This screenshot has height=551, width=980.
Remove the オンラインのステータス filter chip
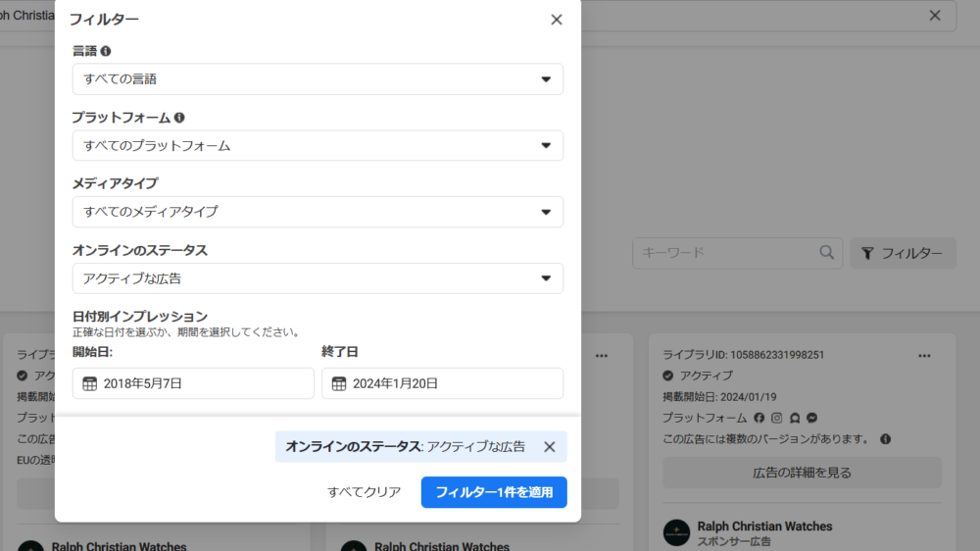pyautogui.click(x=550, y=447)
